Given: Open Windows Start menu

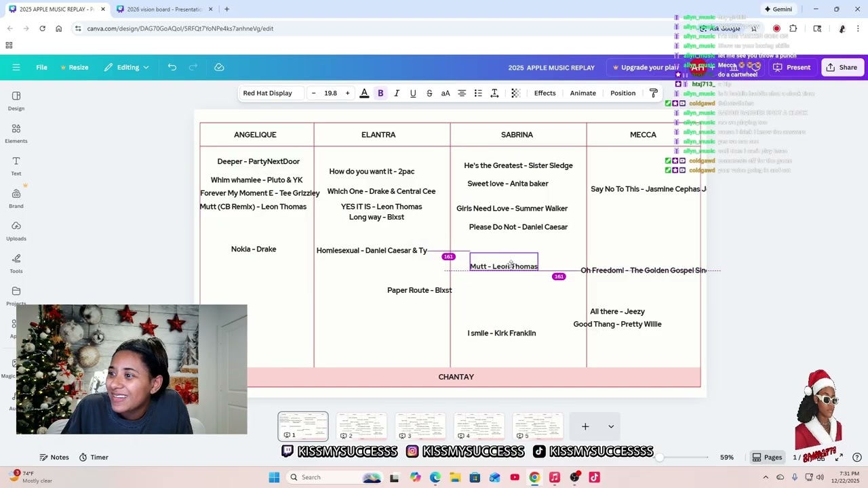Looking at the screenshot, I should click(274, 477).
